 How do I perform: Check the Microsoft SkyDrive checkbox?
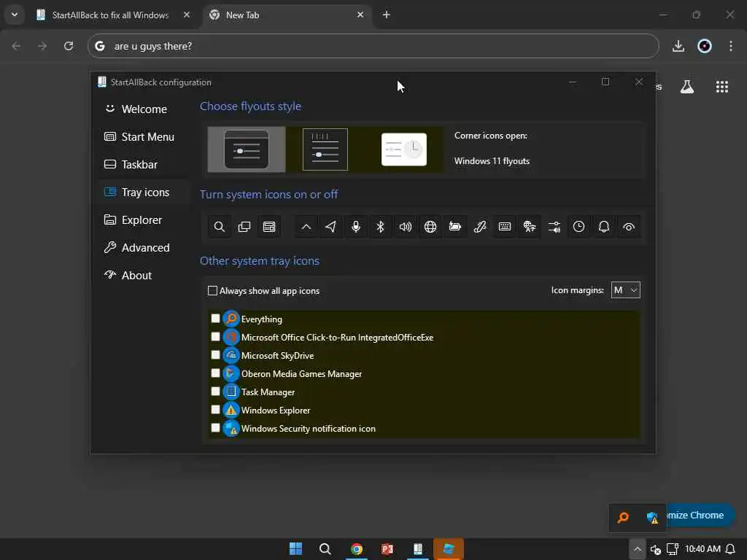(x=215, y=355)
